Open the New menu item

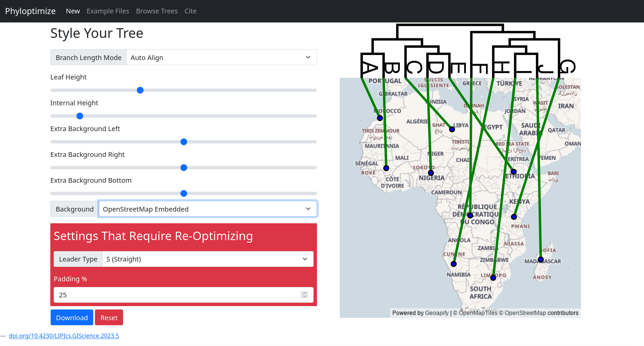[73, 11]
